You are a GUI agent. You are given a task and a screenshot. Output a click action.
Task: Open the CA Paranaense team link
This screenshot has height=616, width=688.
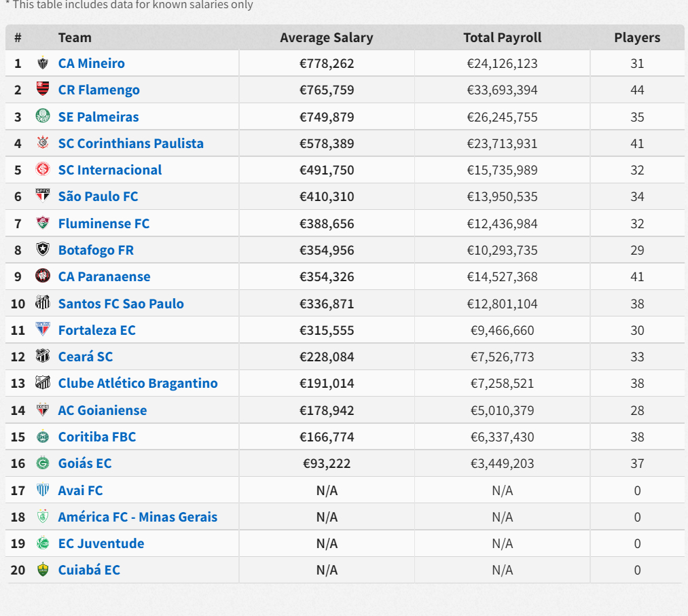click(x=104, y=276)
